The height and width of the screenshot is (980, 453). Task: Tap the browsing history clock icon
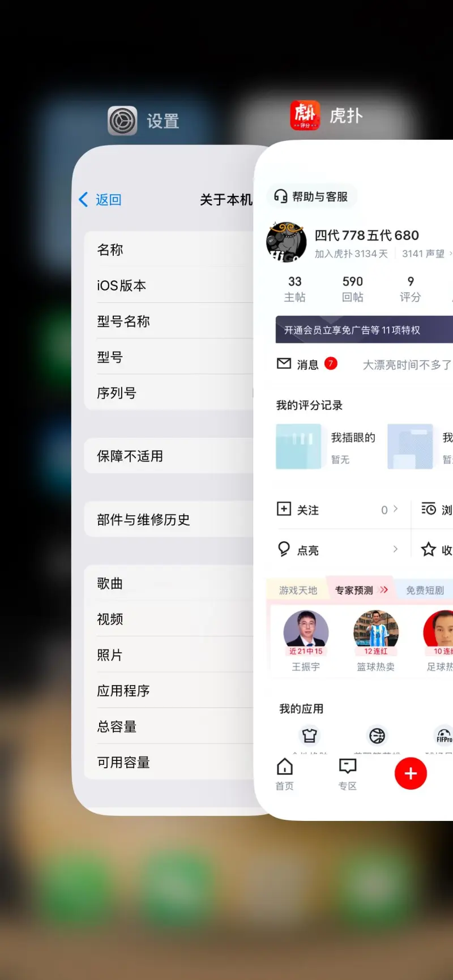[429, 509]
